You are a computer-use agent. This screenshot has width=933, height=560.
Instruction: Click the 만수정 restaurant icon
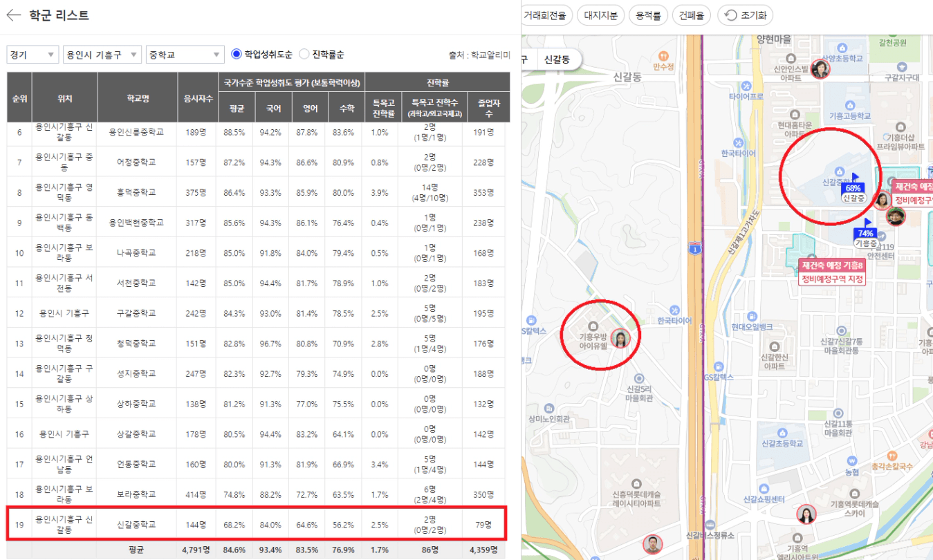click(663, 55)
